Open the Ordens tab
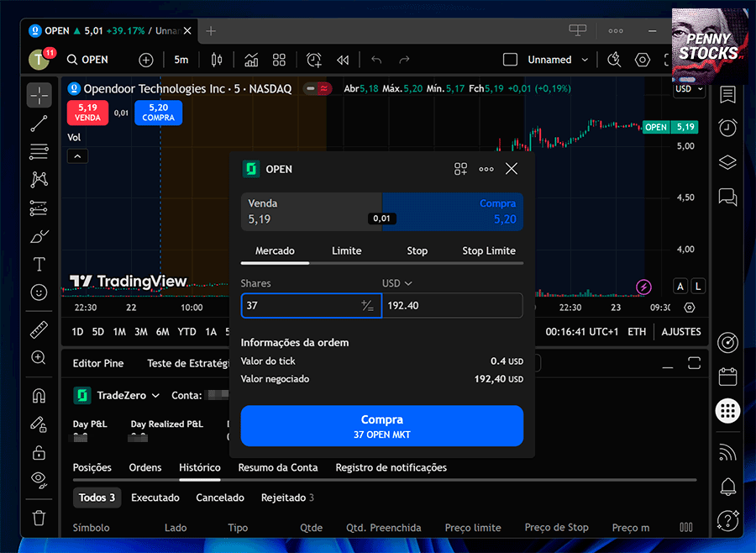Image resolution: width=756 pixels, height=553 pixels. click(x=145, y=467)
